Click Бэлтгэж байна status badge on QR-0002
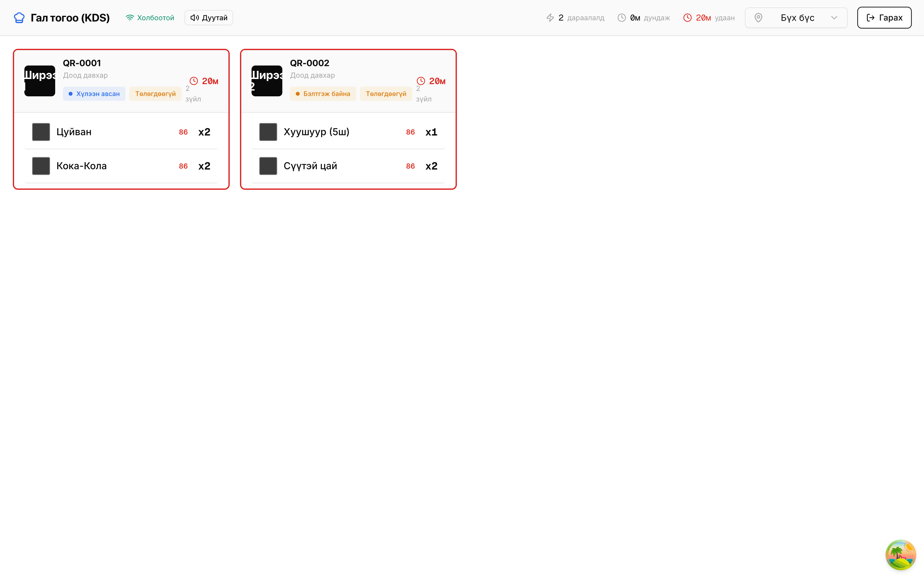 (x=323, y=94)
